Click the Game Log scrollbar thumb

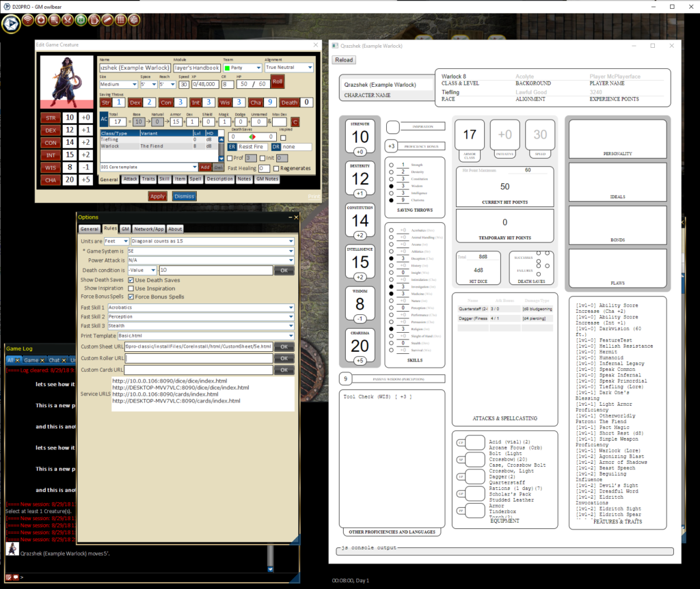[x=270, y=556]
